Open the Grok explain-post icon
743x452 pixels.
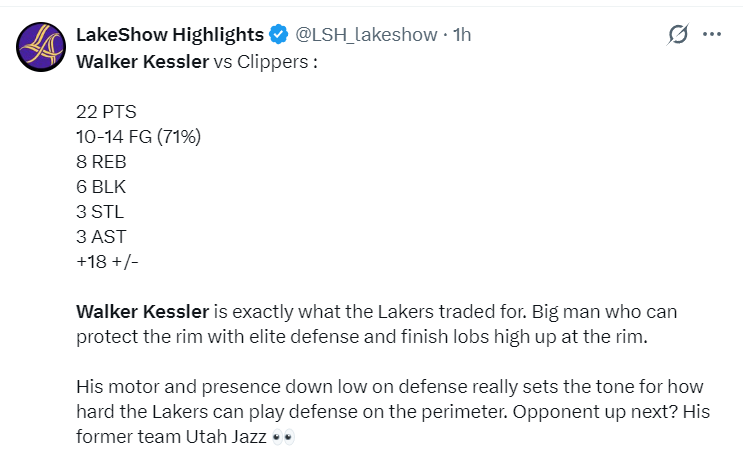(x=678, y=34)
